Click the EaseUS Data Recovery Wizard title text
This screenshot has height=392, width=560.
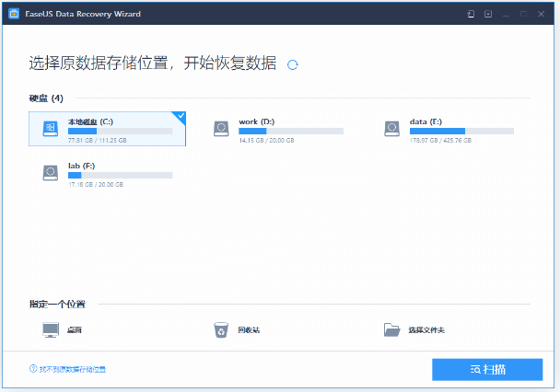pos(83,14)
